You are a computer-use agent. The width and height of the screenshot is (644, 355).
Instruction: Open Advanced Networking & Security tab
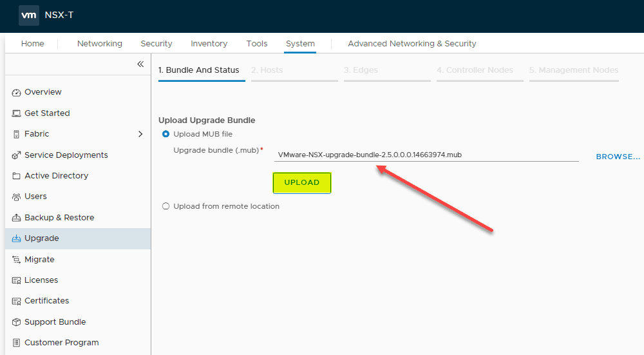pyautogui.click(x=412, y=44)
